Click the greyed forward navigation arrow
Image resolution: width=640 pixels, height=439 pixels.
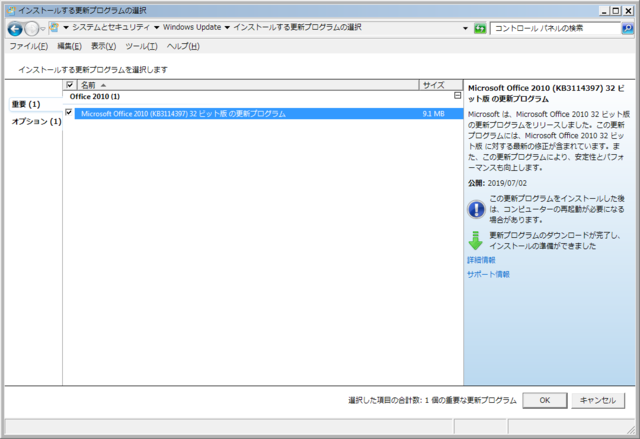click(x=31, y=29)
